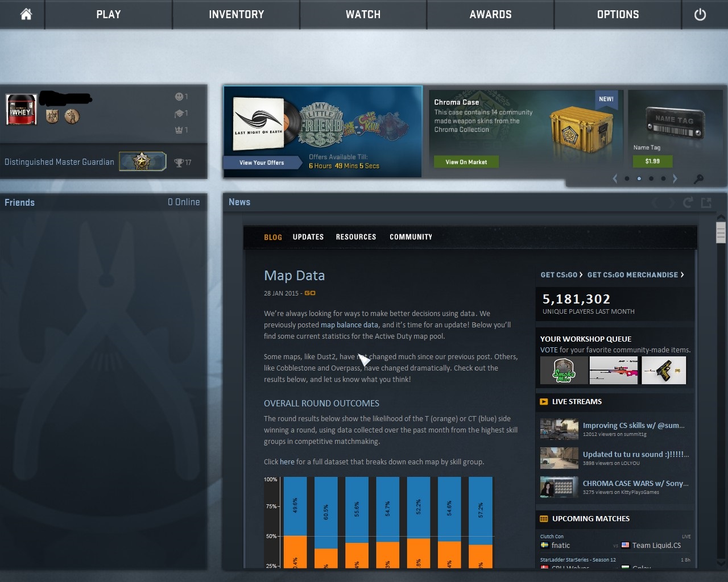The height and width of the screenshot is (582, 728).
Task: Select second store carousel page dot
Action: pyautogui.click(x=639, y=178)
